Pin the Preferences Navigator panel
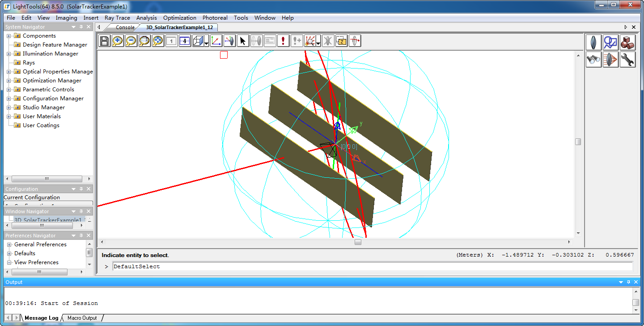Viewport: 644px width, 326px height. click(x=81, y=236)
